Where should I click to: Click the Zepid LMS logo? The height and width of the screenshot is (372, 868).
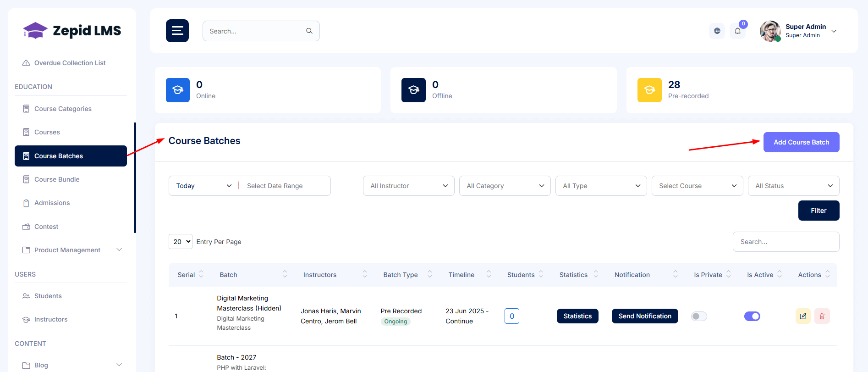coord(72,31)
